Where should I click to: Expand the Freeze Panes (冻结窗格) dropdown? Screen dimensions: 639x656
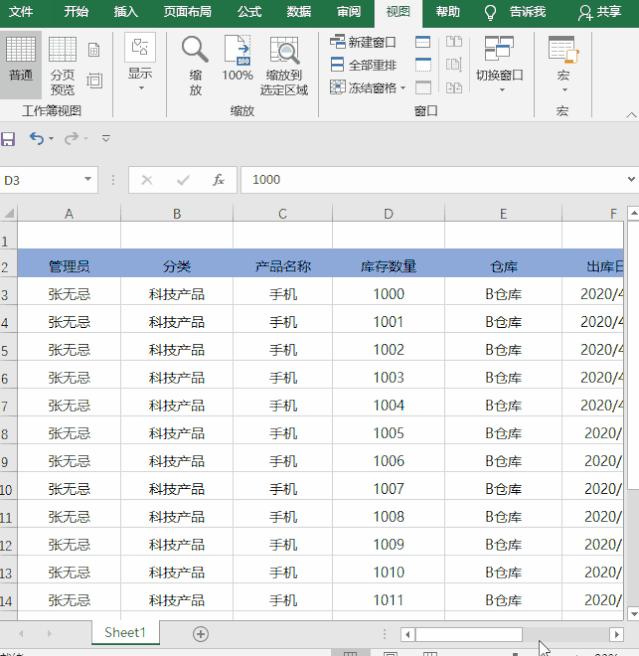(368, 88)
